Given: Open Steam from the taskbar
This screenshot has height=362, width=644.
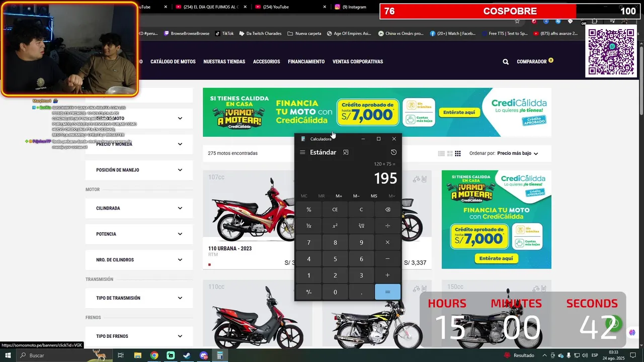Looking at the screenshot, I should tap(187, 355).
